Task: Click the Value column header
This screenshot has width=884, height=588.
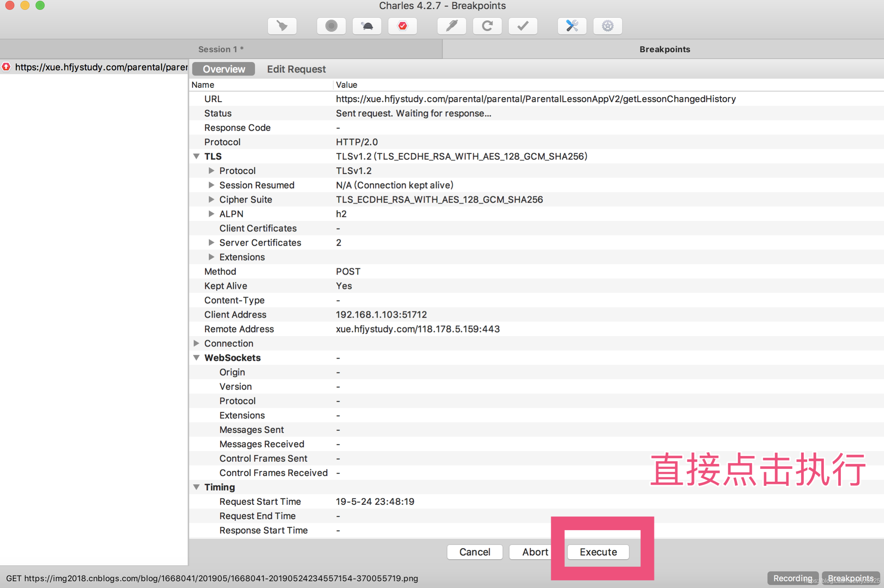Action: pos(608,85)
